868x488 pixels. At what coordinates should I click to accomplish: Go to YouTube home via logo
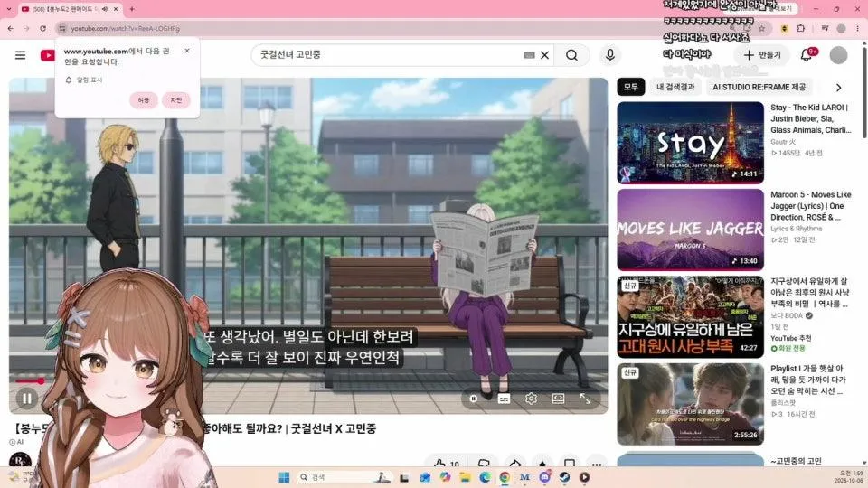pos(48,55)
